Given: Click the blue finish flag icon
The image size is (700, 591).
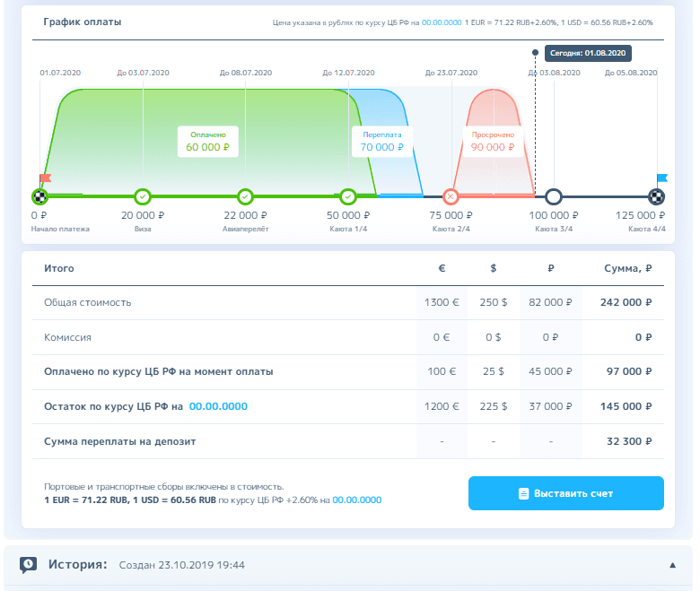Looking at the screenshot, I should tap(662, 179).
